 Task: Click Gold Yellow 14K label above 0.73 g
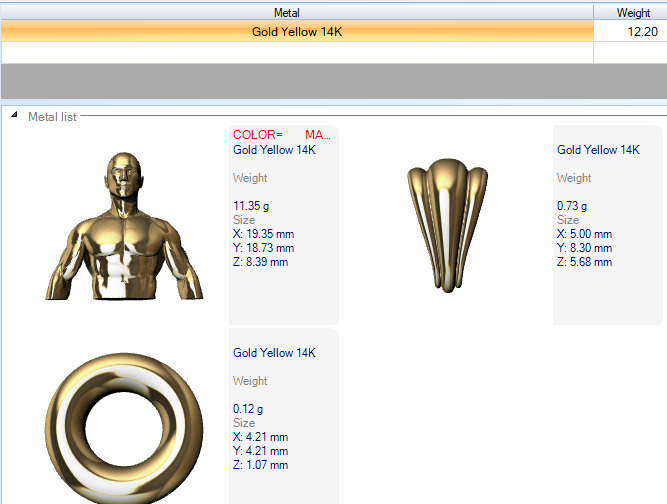pyautogui.click(x=599, y=150)
